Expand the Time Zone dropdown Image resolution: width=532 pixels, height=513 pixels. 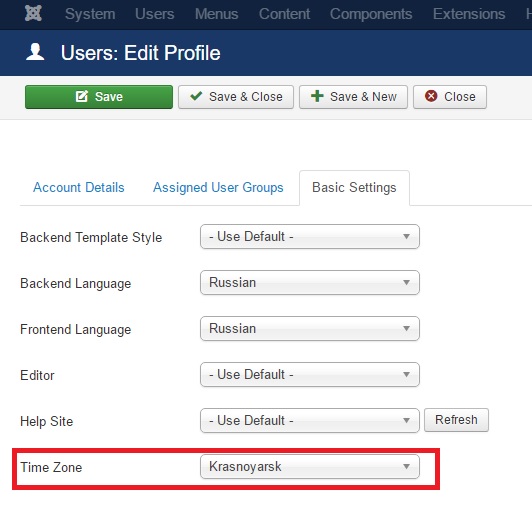pyautogui.click(x=310, y=467)
